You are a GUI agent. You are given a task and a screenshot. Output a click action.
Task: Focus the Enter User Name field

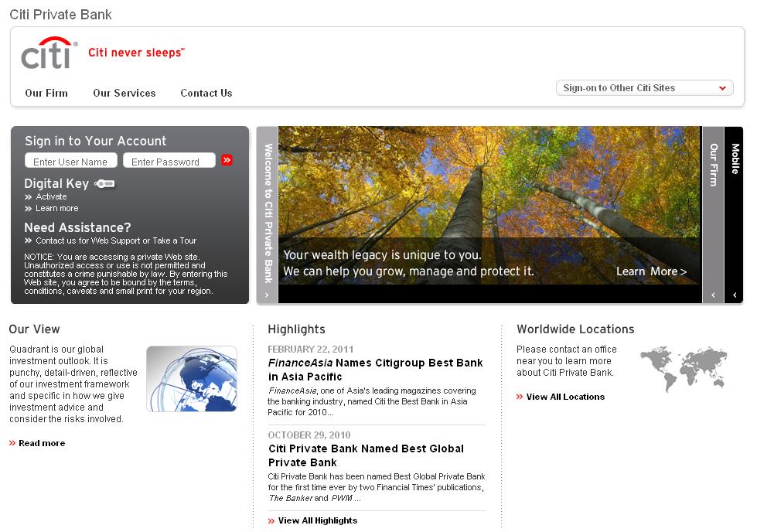pyautogui.click(x=71, y=162)
